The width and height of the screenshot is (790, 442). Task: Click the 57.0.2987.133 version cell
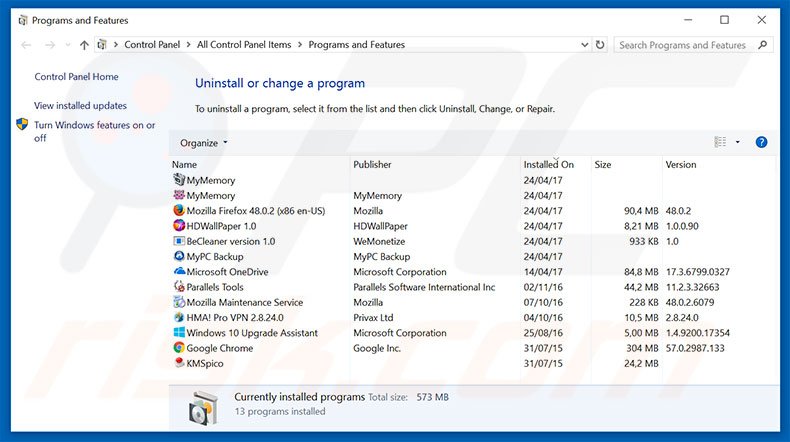click(695, 348)
